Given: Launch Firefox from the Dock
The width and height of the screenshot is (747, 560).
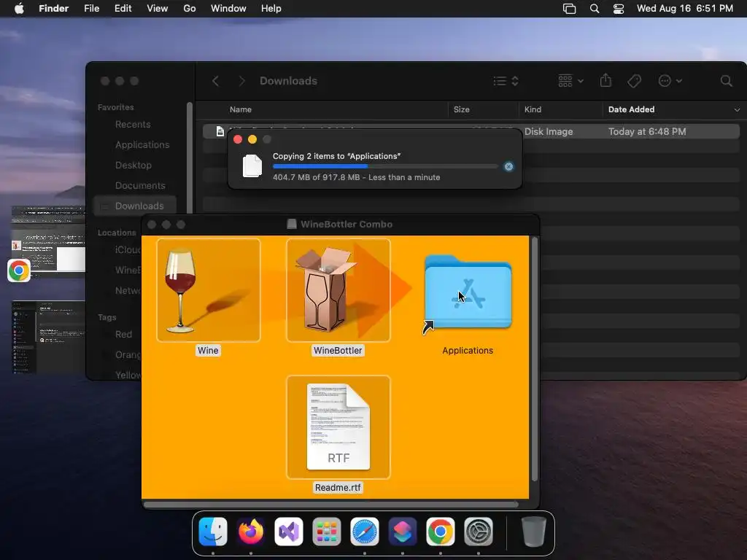Looking at the screenshot, I should 251,532.
